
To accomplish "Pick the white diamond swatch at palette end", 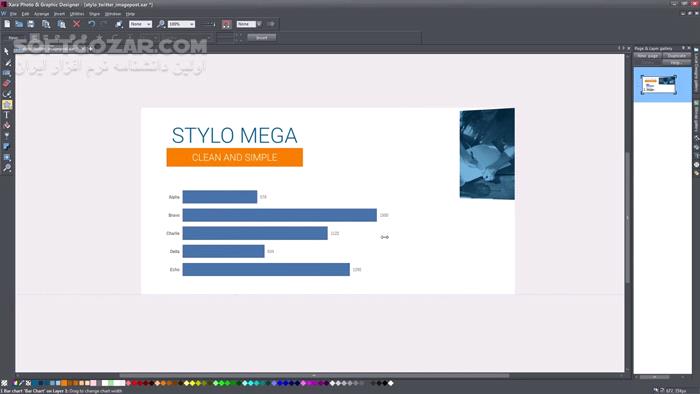I will [391, 383].
